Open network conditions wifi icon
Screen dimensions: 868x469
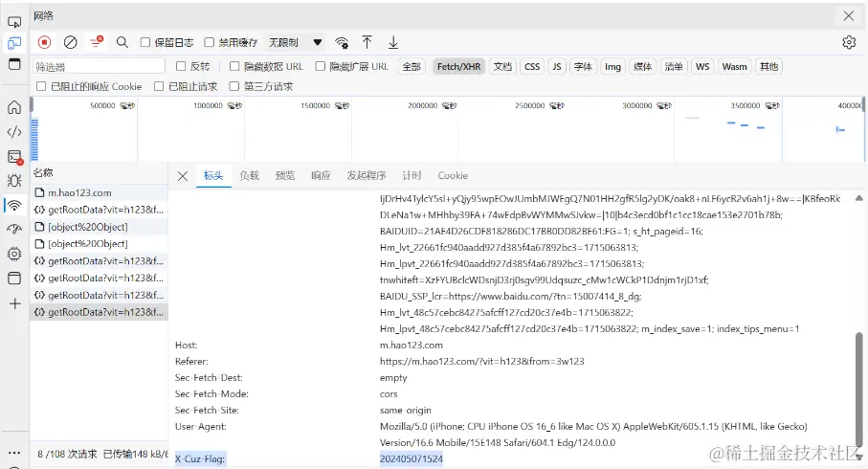[x=342, y=43]
